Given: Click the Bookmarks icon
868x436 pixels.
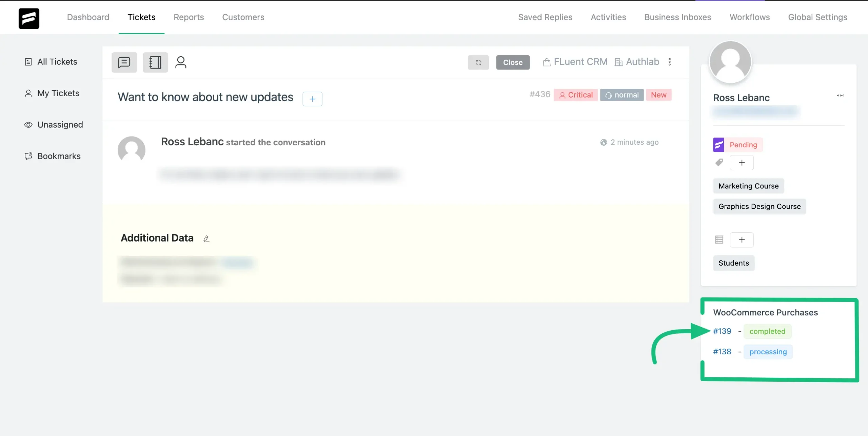Looking at the screenshot, I should (x=28, y=156).
